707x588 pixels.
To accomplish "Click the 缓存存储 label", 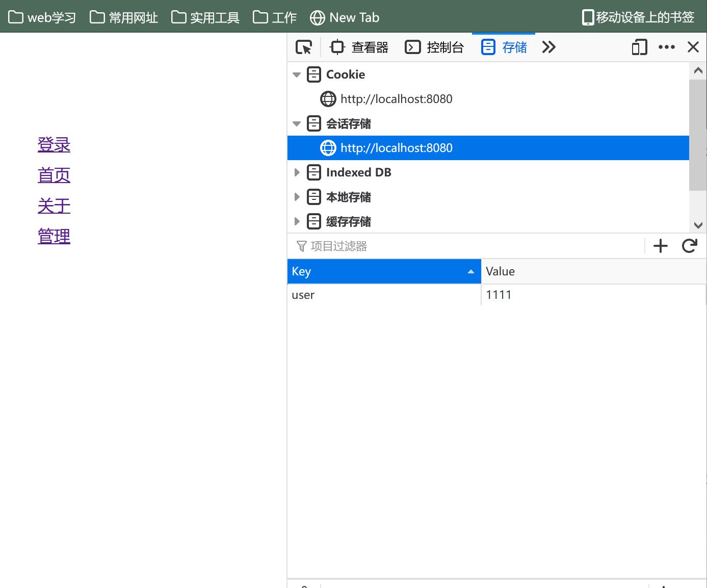I will point(349,221).
